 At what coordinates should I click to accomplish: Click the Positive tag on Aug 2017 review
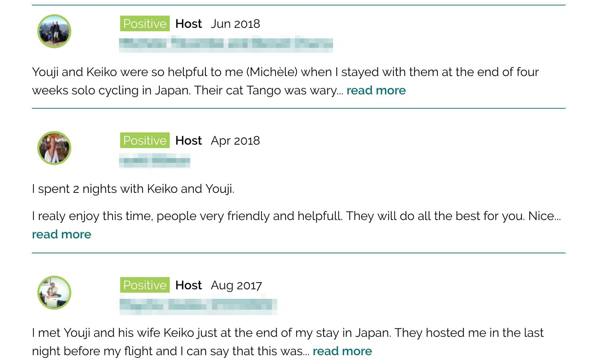point(145,285)
